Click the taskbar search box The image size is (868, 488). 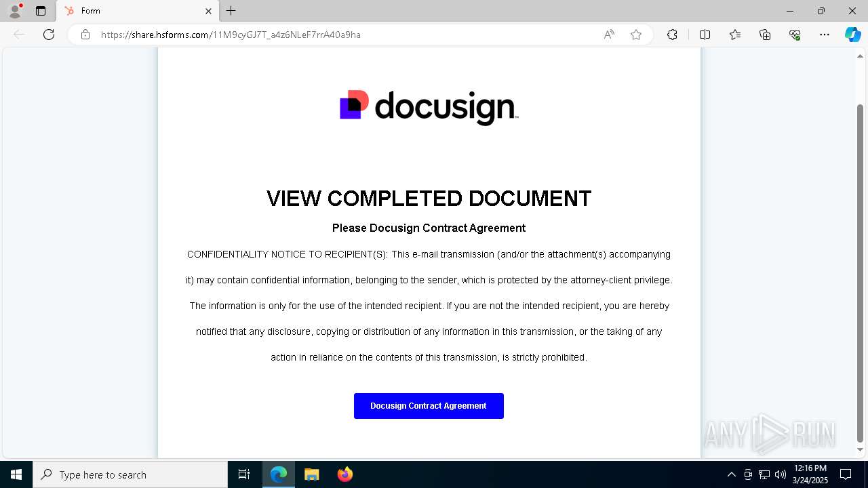[x=130, y=474]
